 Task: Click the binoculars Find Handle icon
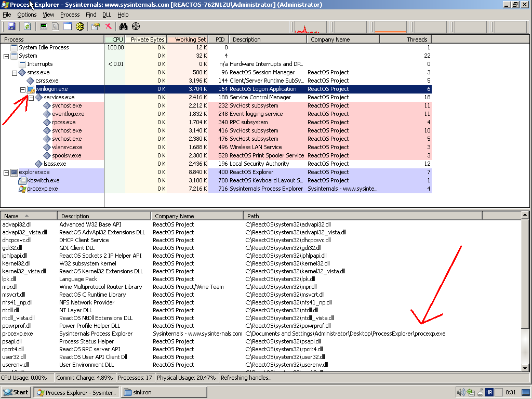pos(124,26)
